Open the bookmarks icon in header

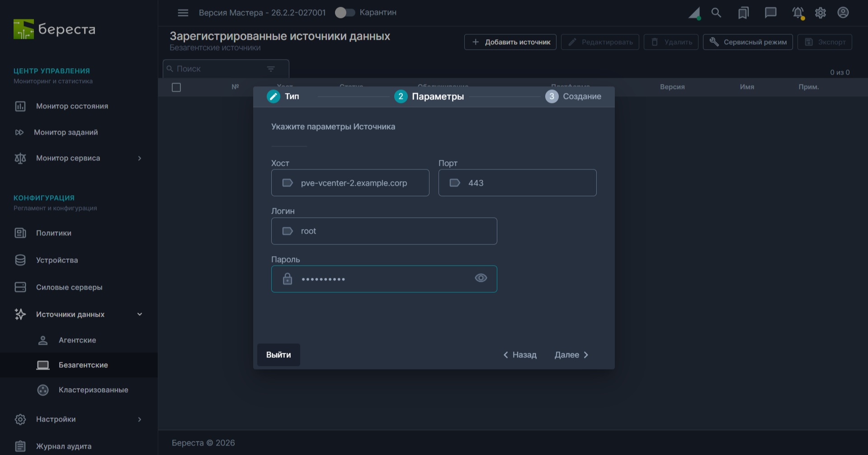click(743, 13)
